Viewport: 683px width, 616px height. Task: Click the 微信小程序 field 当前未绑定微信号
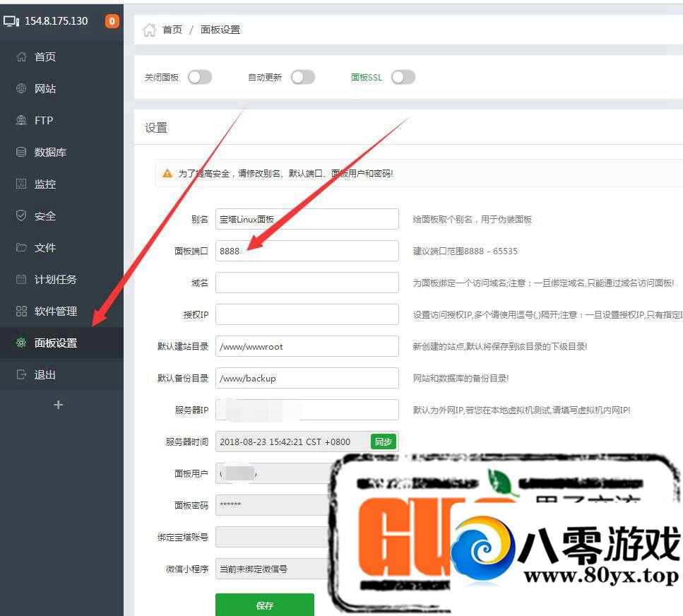273,569
